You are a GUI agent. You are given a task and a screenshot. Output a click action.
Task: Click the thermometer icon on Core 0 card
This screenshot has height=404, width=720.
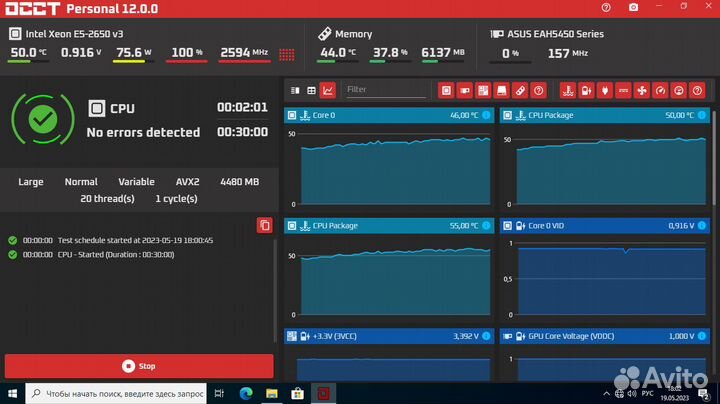[x=305, y=115]
